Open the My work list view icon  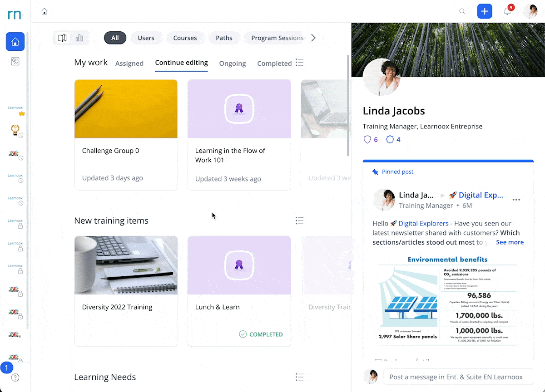[299, 63]
